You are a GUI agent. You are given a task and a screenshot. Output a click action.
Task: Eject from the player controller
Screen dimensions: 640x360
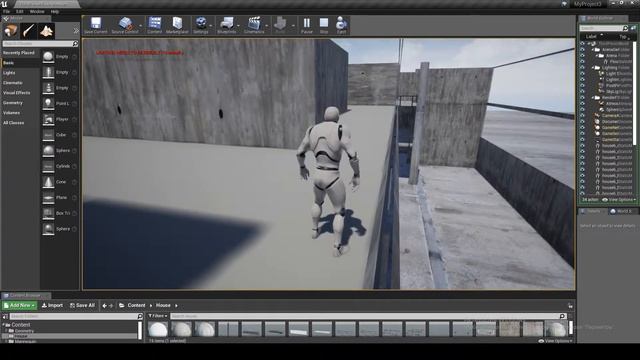pos(341,23)
